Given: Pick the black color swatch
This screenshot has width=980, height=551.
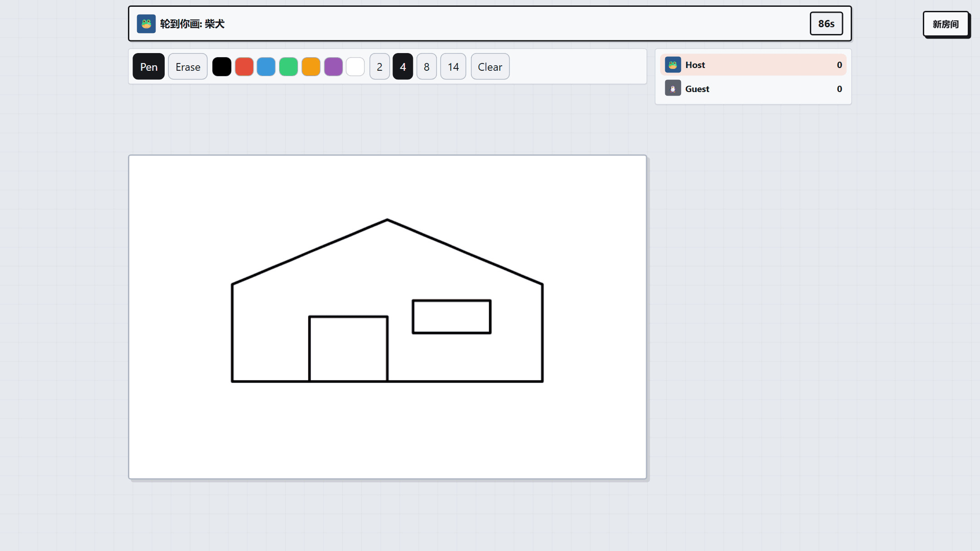Looking at the screenshot, I should point(222,67).
